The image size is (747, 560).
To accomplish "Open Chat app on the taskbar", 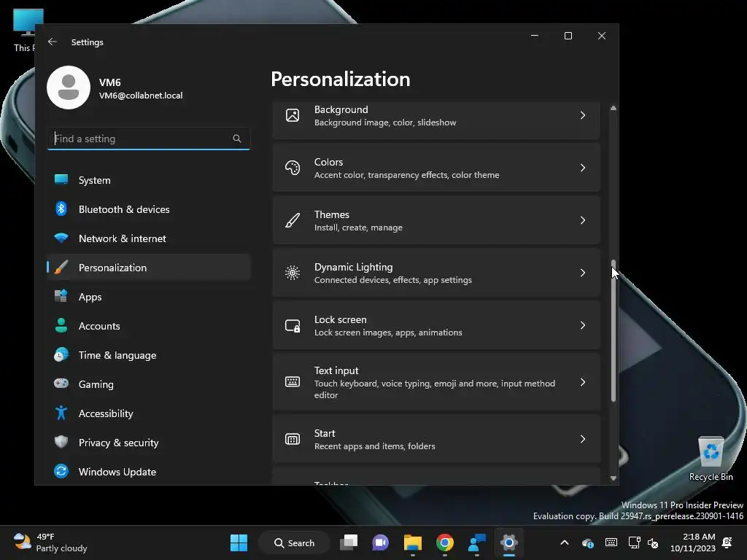I will (380, 542).
